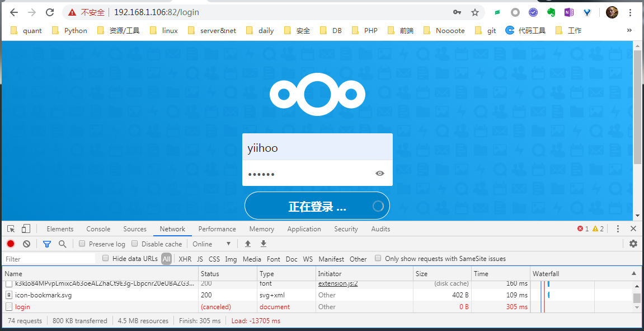Click the browser forward arrow
The width and height of the screenshot is (644, 331).
(32, 12)
